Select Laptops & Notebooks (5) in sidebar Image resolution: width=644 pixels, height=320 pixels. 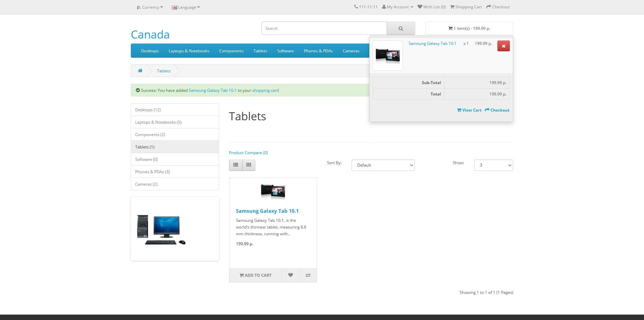click(175, 122)
